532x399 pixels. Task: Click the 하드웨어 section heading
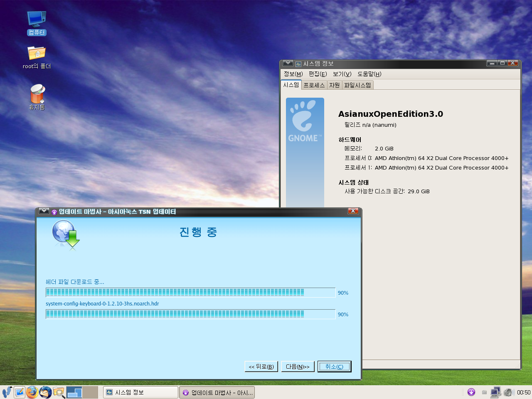tap(350, 140)
